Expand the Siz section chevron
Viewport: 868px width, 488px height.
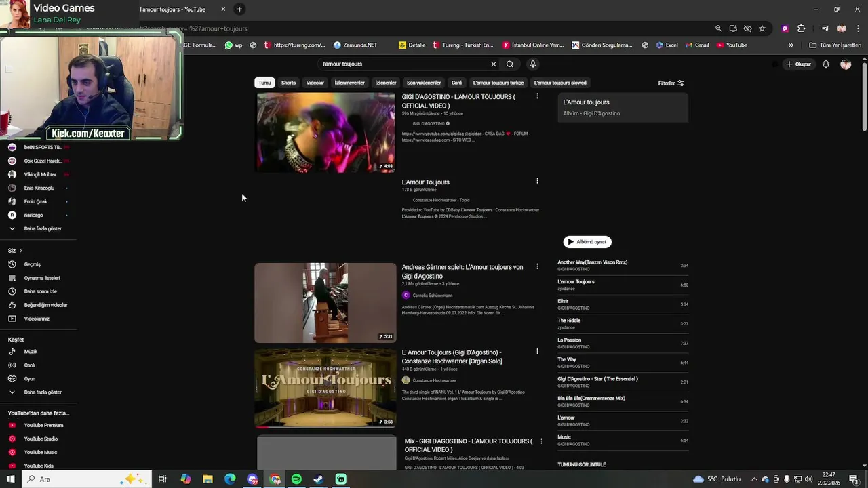[20, 251]
